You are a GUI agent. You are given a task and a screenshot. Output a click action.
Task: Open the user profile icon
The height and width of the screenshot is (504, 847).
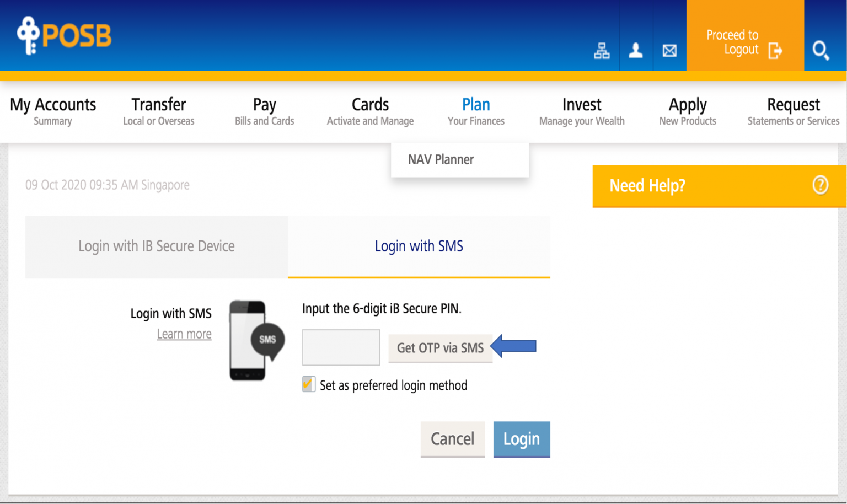636,51
